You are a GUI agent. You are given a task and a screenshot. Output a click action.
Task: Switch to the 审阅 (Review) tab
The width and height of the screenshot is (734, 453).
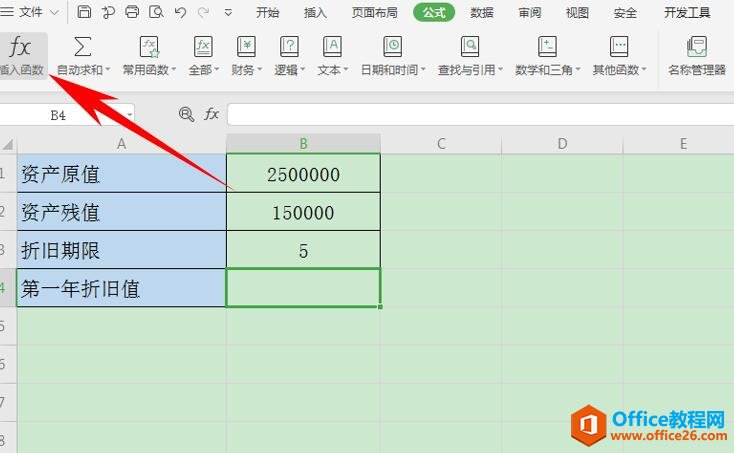(x=529, y=13)
